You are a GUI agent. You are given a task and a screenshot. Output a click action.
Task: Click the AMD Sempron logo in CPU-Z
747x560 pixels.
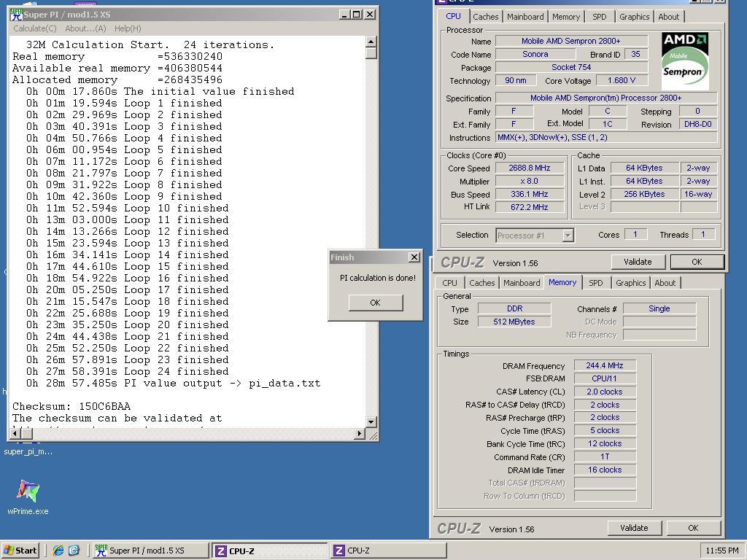(685, 61)
